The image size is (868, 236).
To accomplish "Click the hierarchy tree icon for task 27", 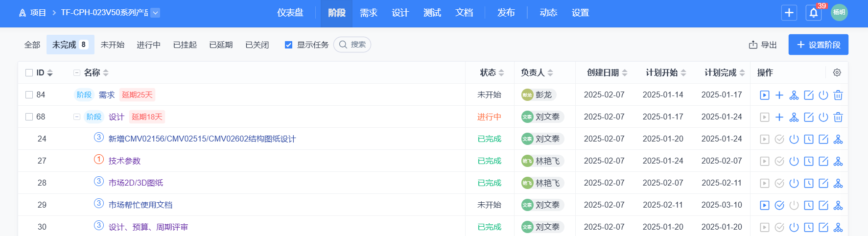I will coord(838,161).
